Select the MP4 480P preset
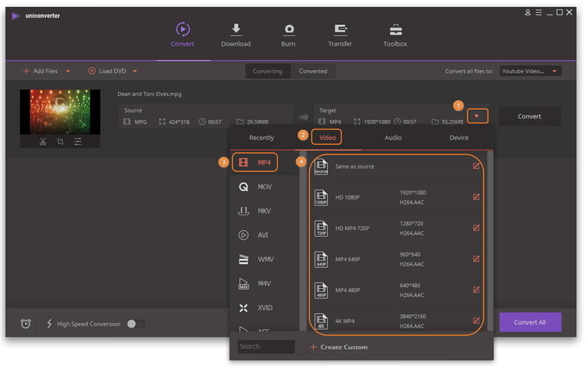 click(396, 290)
